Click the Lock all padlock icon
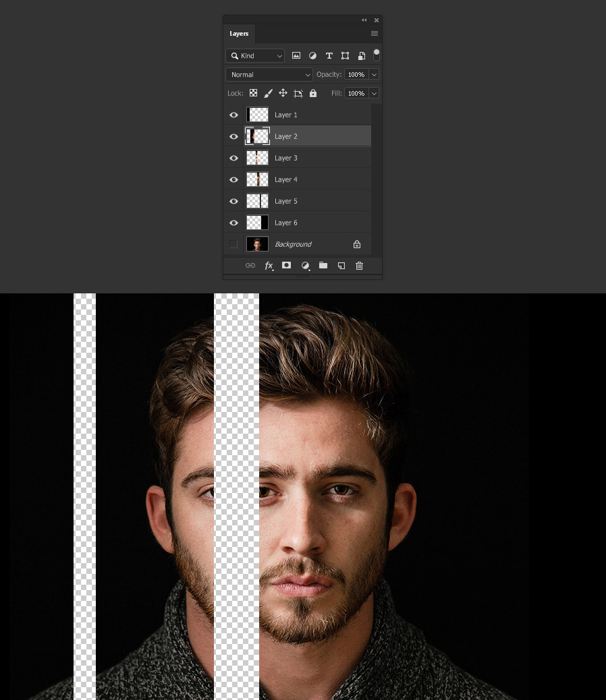Viewport: 606px width, 700px height. 313,93
